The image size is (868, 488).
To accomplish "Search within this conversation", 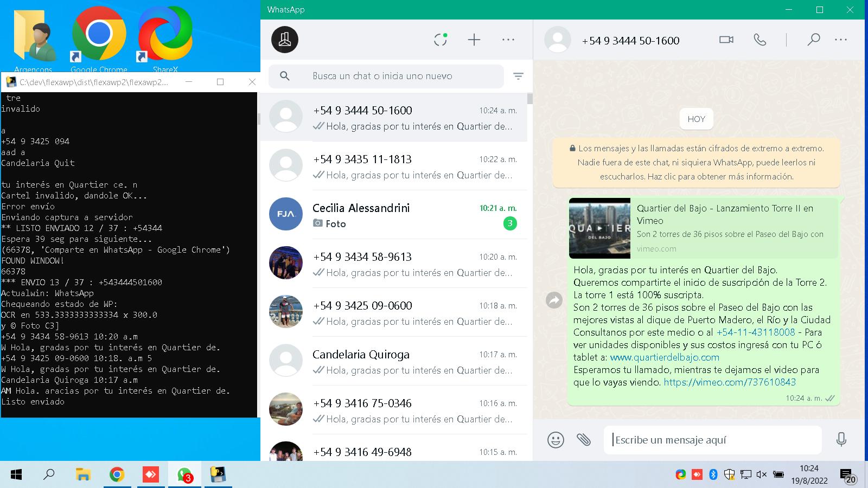I will click(813, 40).
